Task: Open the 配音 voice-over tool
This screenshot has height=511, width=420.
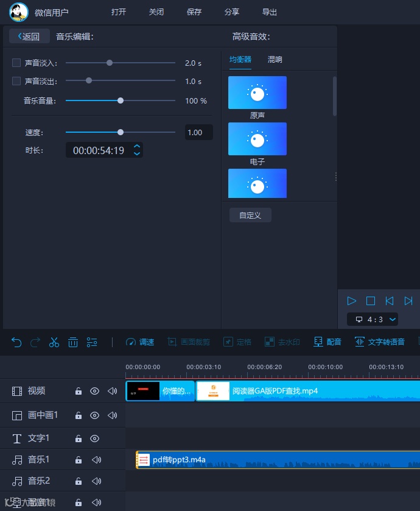Action: click(x=327, y=342)
